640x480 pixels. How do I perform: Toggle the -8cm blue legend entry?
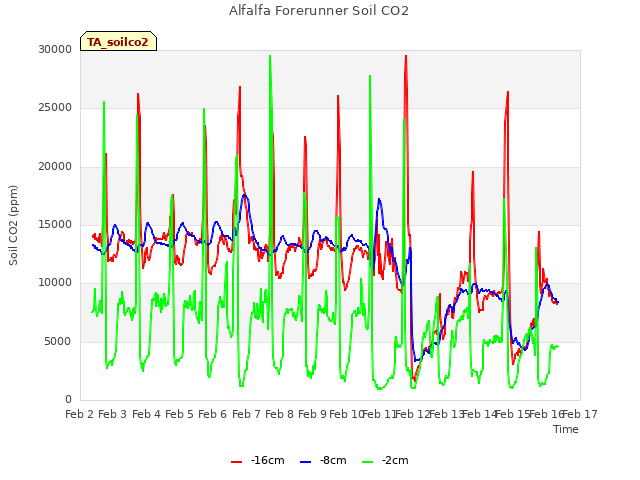click(x=323, y=460)
